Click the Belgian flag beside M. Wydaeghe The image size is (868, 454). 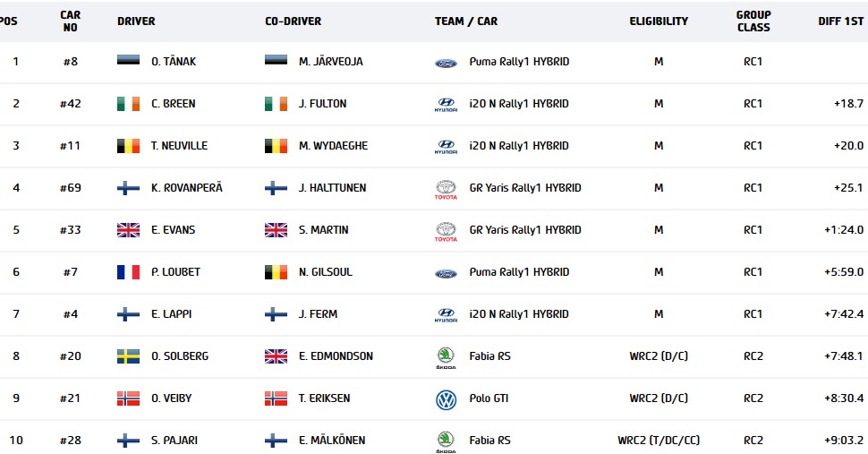click(276, 146)
